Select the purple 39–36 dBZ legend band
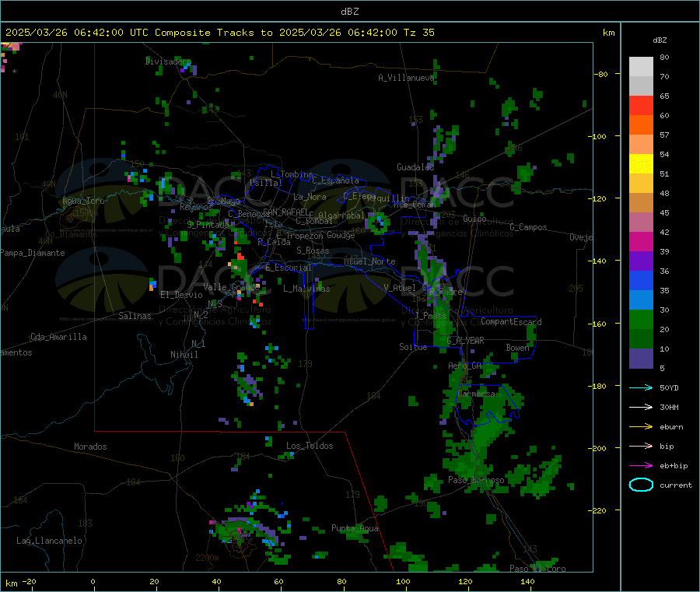Viewport: 700px width, 592px height. [x=641, y=261]
